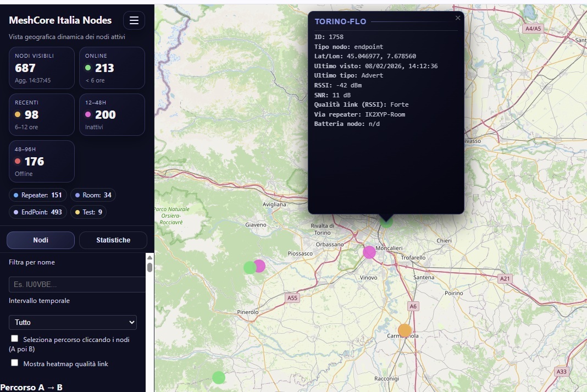Click the Repeater: 151 filter chip
The width and height of the screenshot is (587, 392).
click(x=38, y=195)
